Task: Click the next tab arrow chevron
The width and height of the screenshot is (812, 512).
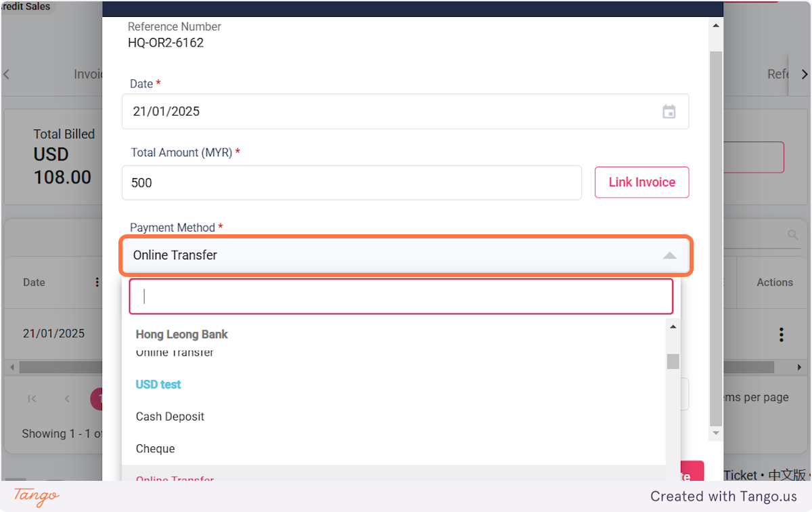Action: tap(804, 74)
